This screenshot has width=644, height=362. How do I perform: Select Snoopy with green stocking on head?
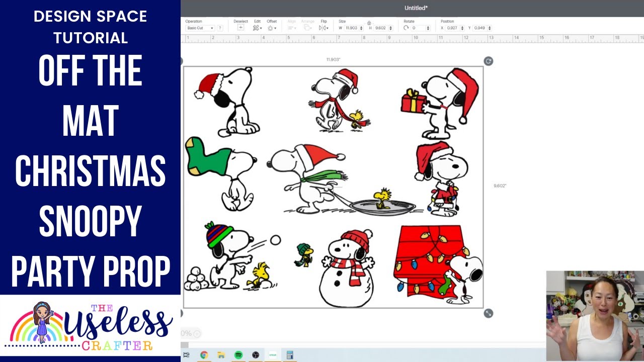click(221, 174)
